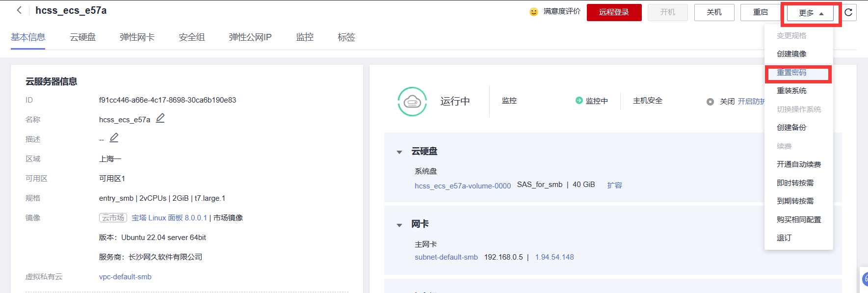Select 续费 in the menu
This screenshot has height=293, width=868.
pos(784,146)
